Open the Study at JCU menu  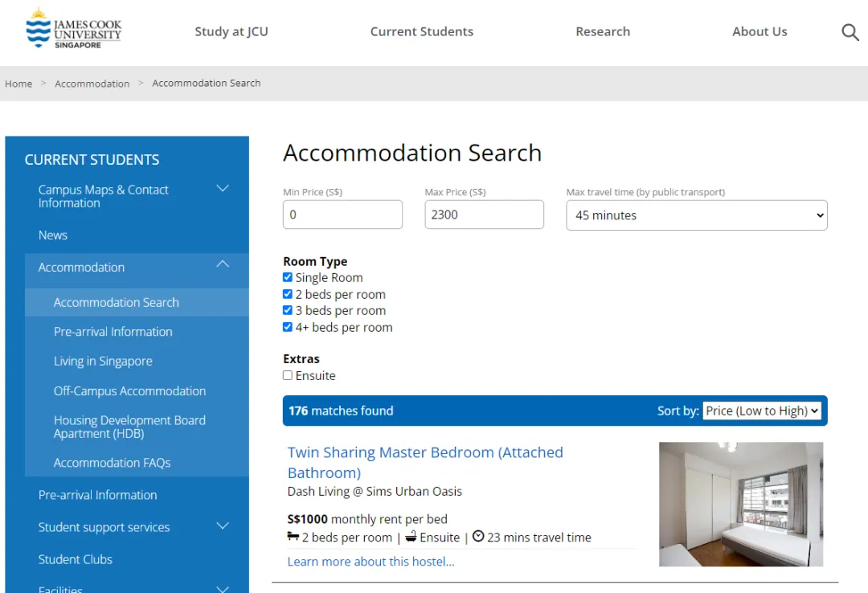click(x=231, y=32)
